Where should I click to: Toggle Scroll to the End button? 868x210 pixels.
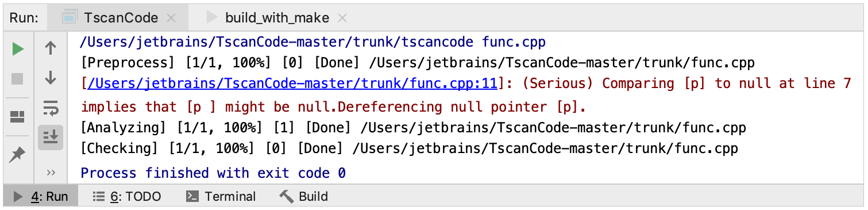[x=51, y=138]
